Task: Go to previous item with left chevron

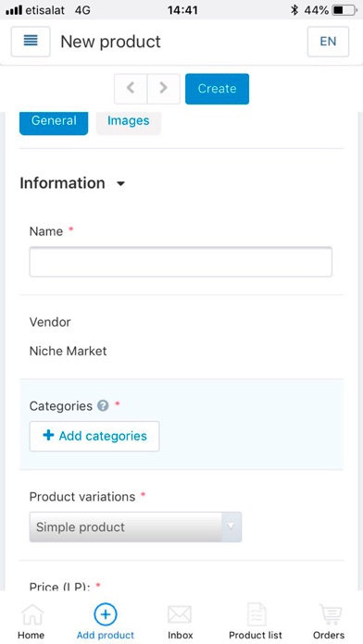Action: (x=131, y=88)
